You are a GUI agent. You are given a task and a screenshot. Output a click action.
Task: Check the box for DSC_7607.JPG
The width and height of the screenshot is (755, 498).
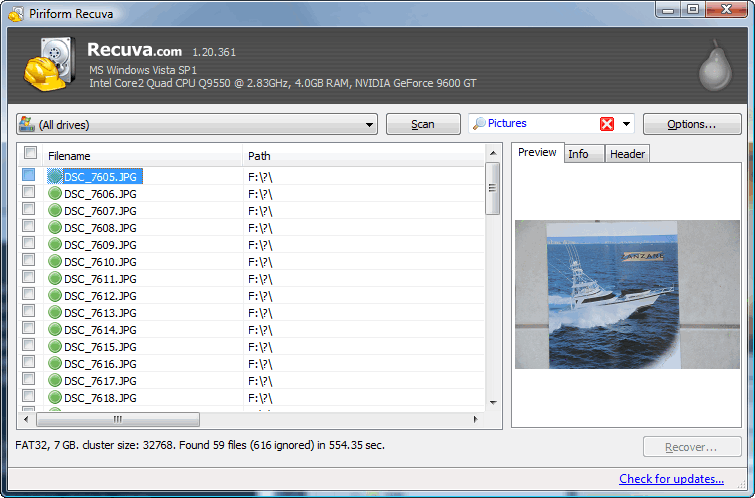pyautogui.click(x=28, y=208)
